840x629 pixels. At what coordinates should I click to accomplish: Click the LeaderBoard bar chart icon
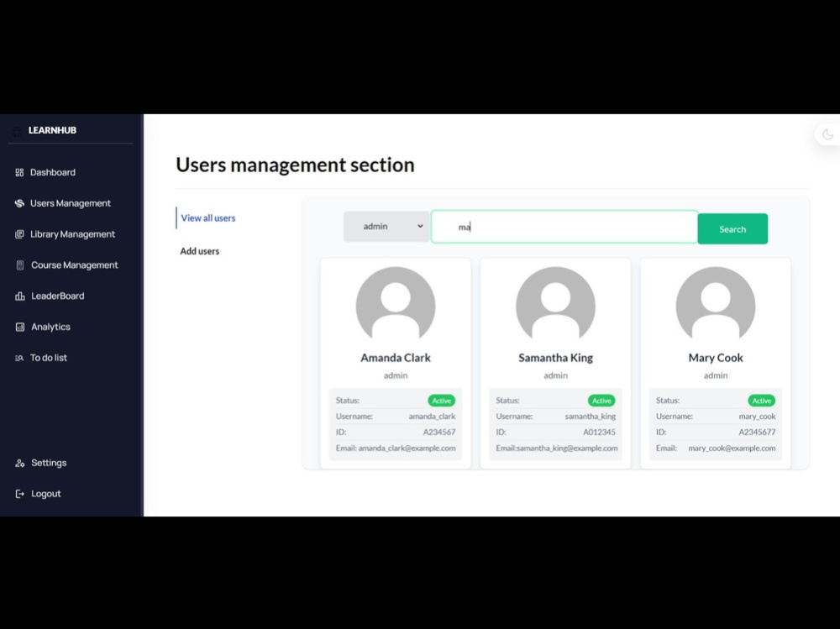point(20,296)
